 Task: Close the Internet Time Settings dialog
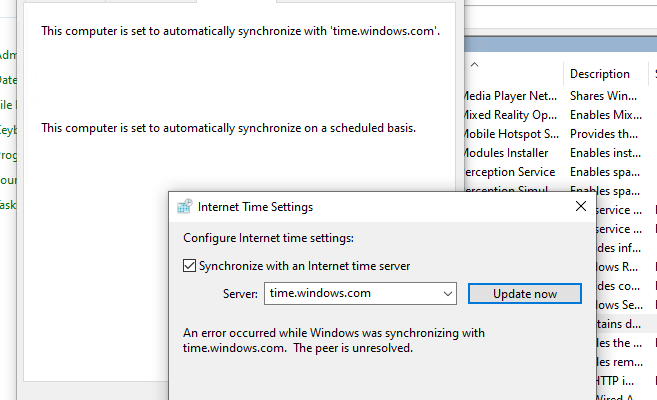click(580, 207)
